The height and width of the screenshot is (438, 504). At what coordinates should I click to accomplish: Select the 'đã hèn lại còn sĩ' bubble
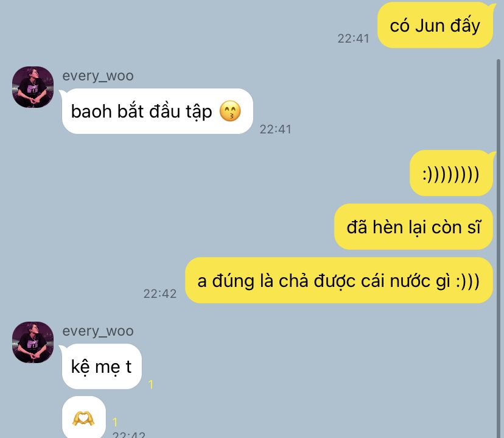pos(413,227)
